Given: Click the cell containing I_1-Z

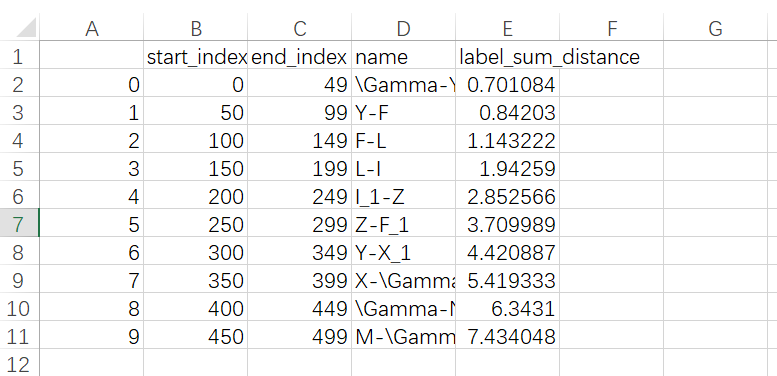Looking at the screenshot, I should coord(403,197).
